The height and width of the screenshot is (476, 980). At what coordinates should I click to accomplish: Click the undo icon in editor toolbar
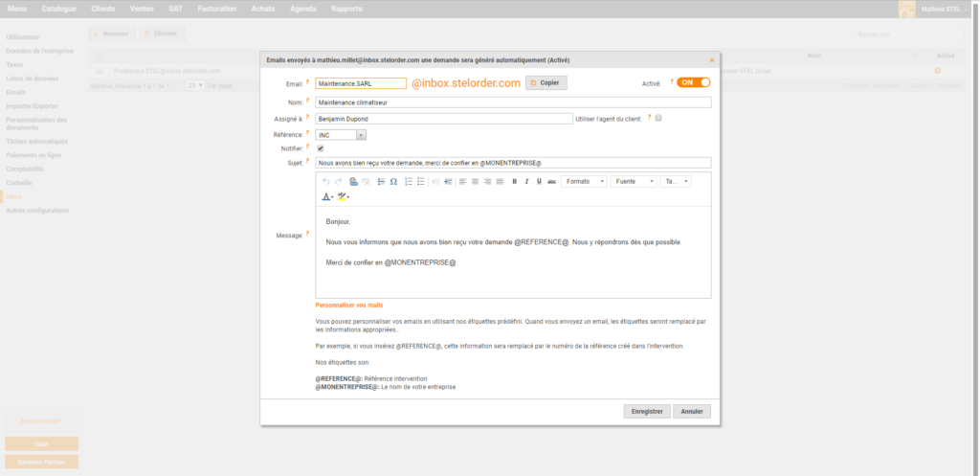coord(325,181)
